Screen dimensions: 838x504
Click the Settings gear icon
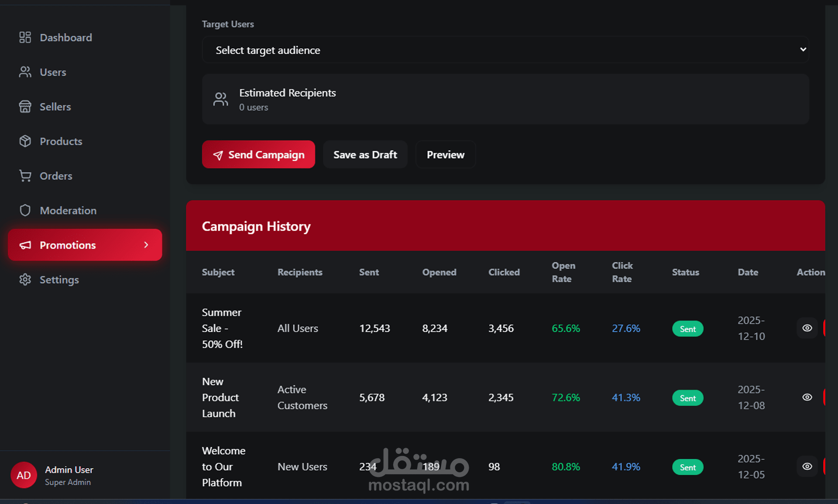coord(25,280)
